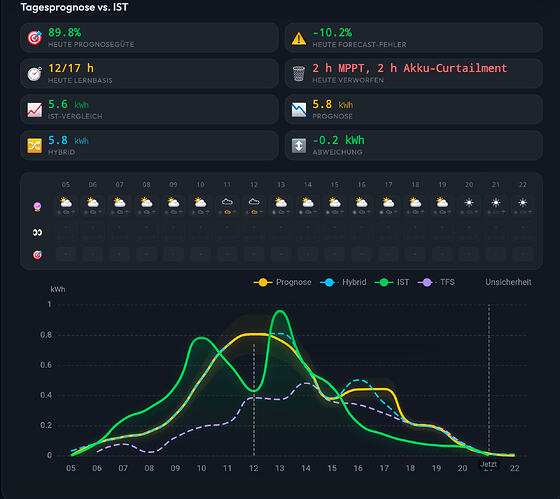This screenshot has height=499, width=560.
Task: Click the -0.2 kWh Abweichung value
Action: pyautogui.click(x=339, y=140)
